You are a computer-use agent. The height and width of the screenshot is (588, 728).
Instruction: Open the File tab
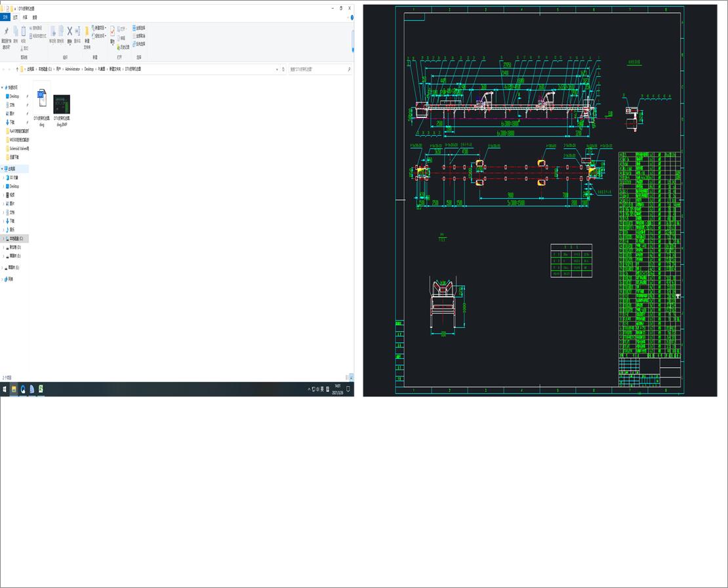(x=5, y=18)
